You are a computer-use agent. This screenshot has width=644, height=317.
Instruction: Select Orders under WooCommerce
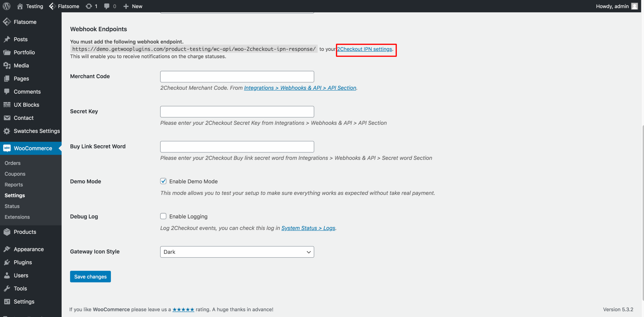12,163
